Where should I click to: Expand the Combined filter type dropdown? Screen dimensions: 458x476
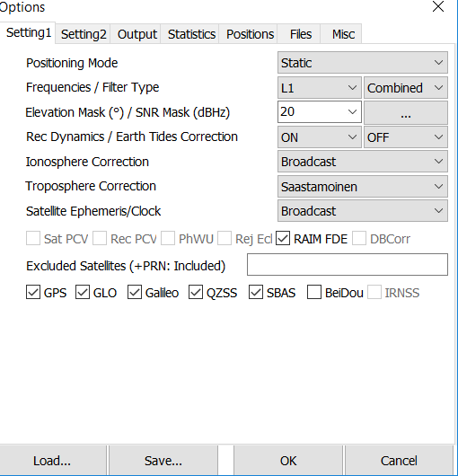click(406, 88)
